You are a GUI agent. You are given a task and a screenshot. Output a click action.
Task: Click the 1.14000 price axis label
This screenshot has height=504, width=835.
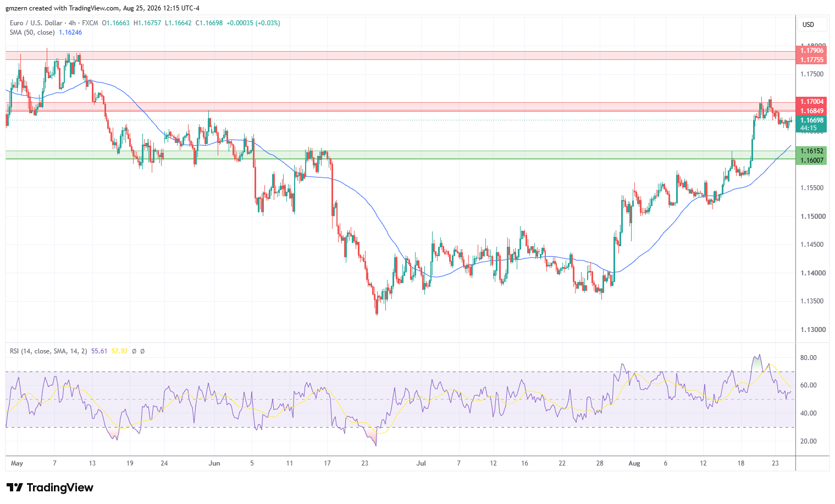coord(812,273)
